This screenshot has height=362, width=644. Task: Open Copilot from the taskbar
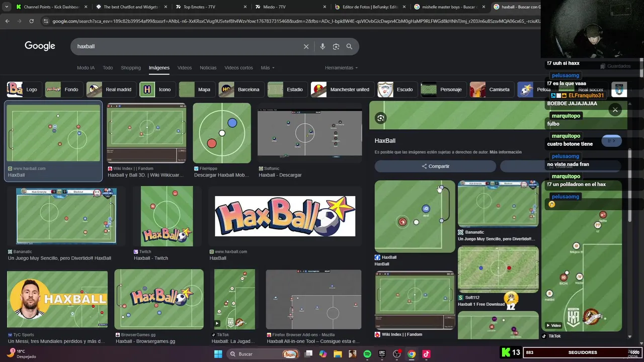[323, 354]
